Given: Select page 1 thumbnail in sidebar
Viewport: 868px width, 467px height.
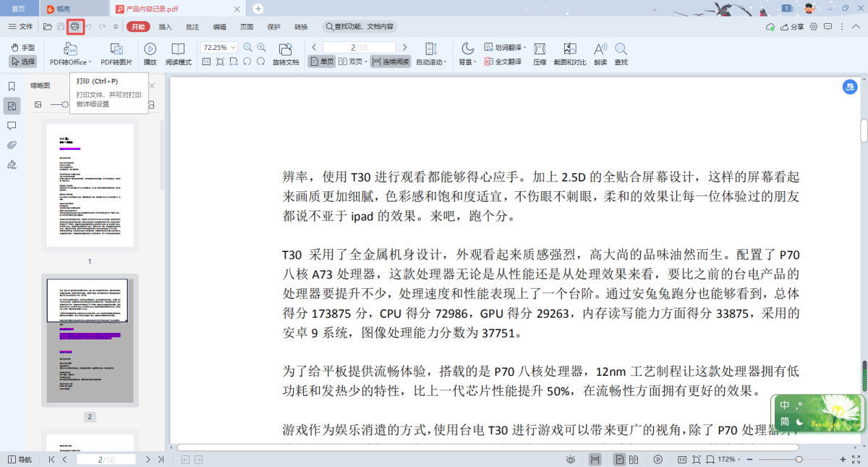Looking at the screenshot, I should 90,185.
